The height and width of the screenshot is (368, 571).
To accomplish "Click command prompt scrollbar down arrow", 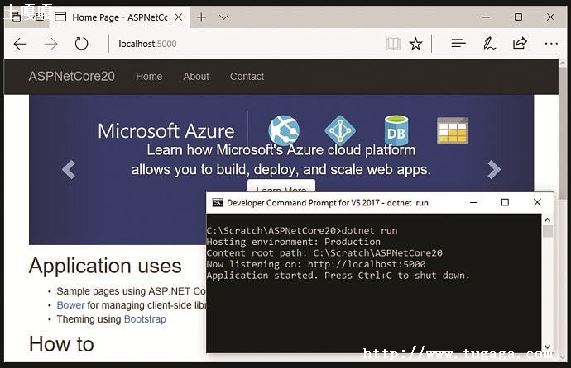I will pyautogui.click(x=547, y=346).
